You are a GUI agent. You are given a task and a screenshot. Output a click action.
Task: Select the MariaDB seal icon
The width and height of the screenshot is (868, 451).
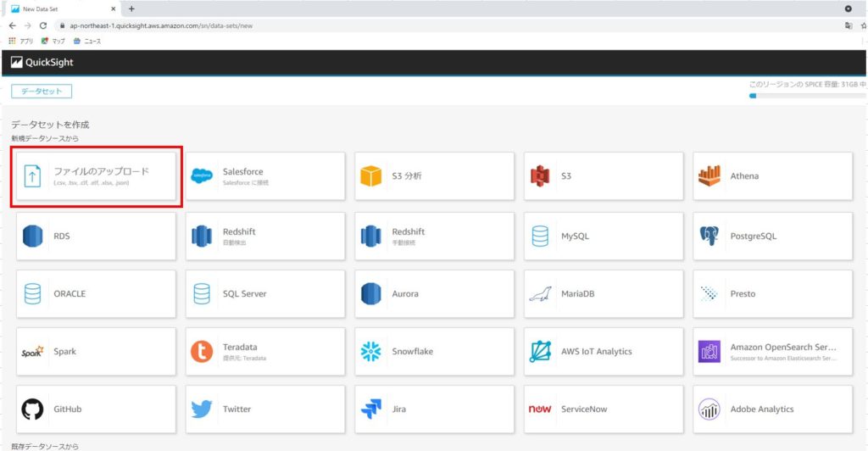tap(540, 294)
